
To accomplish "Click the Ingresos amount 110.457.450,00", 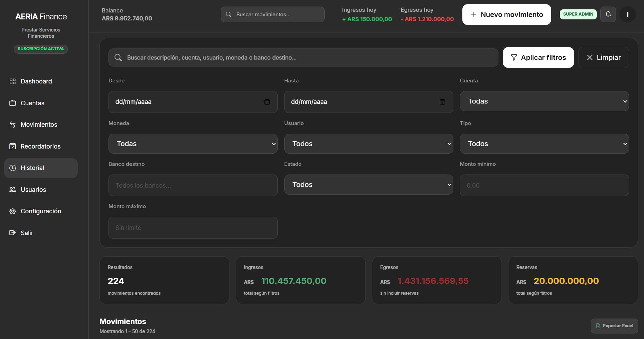I will pos(294,281).
